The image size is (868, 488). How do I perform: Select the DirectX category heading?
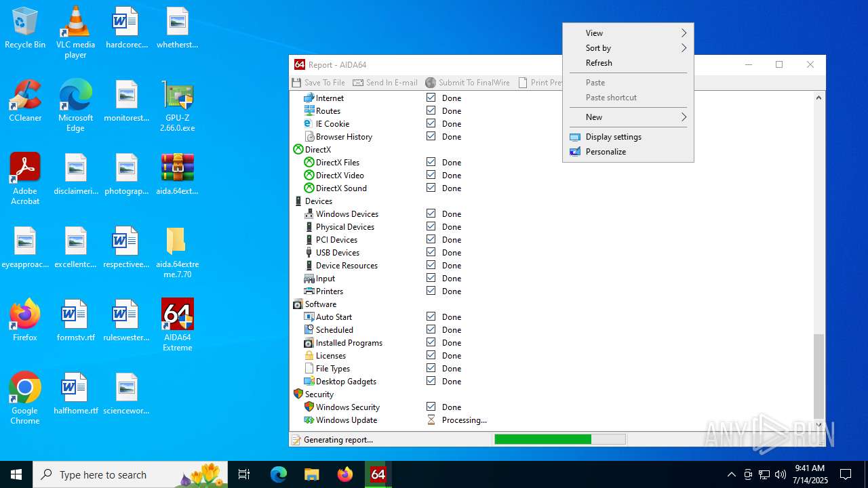point(318,150)
